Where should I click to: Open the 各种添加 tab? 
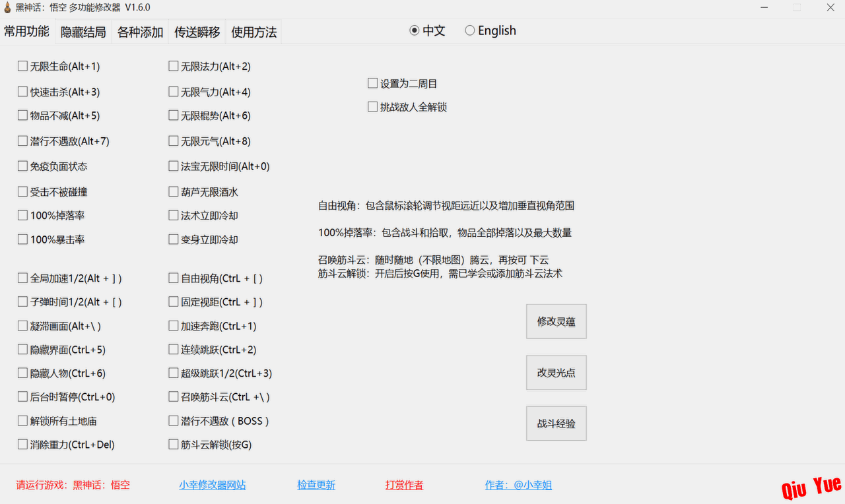pos(140,32)
